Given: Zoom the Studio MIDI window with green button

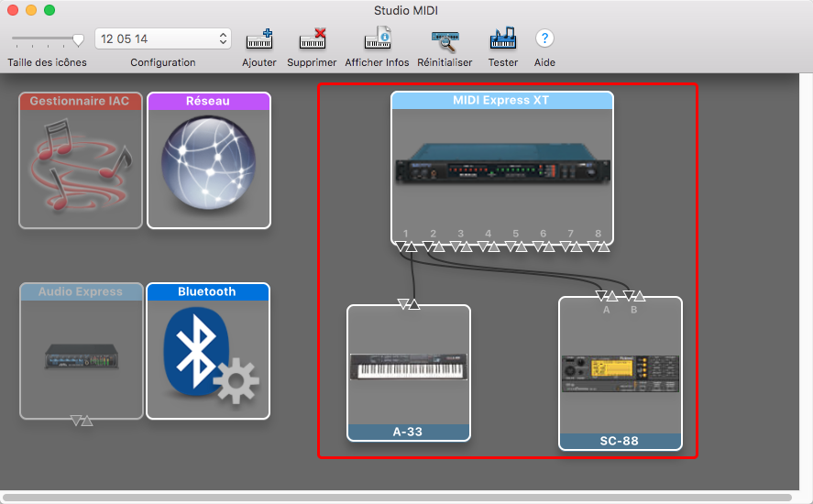Looking at the screenshot, I should [x=49, y=10].
